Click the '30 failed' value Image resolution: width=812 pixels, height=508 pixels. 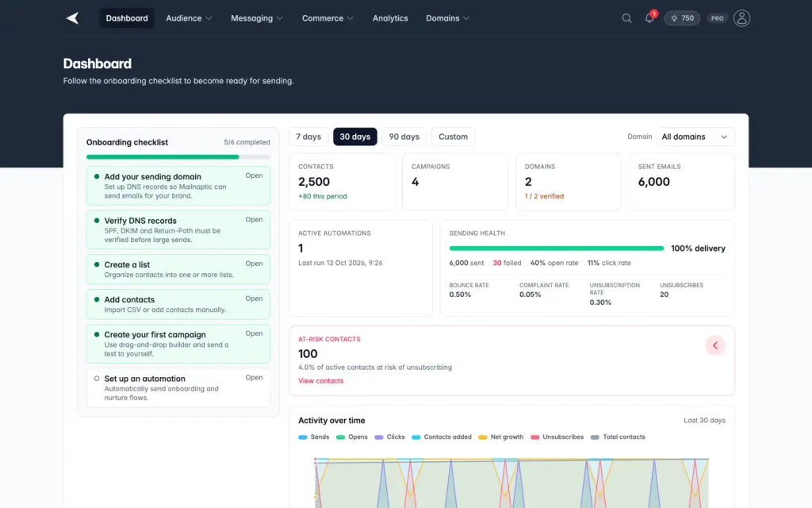click(x=507, y=263)
